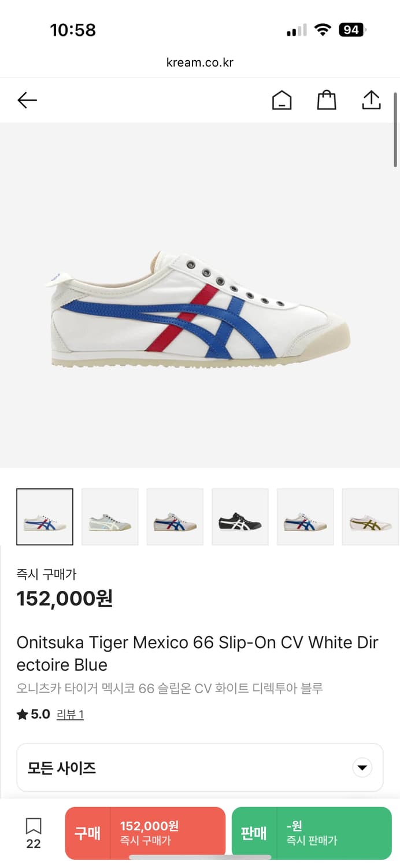The width and height of the screenshot is (400, 868).
Task: Tap the battery indicator in status bar
Action: 352,30
